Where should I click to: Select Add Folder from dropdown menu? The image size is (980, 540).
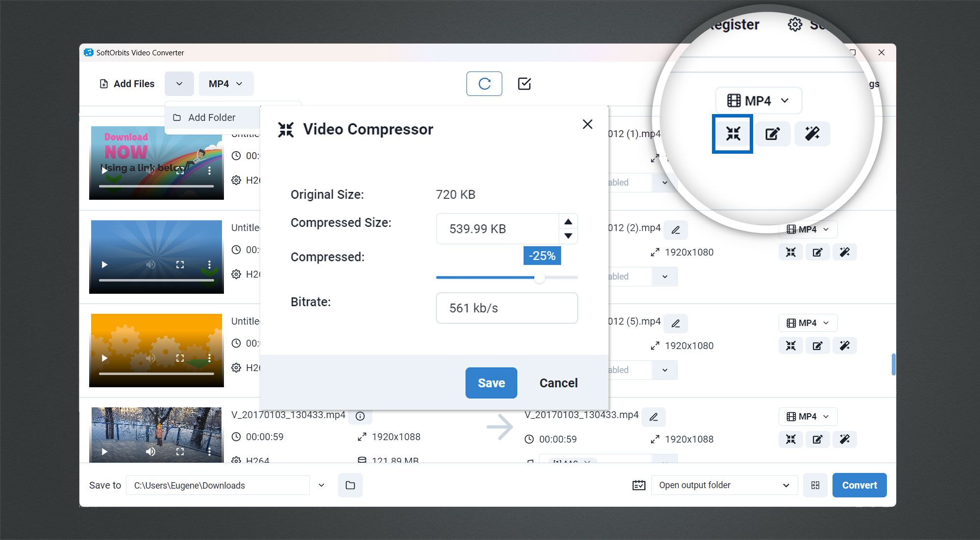point(211,117)
